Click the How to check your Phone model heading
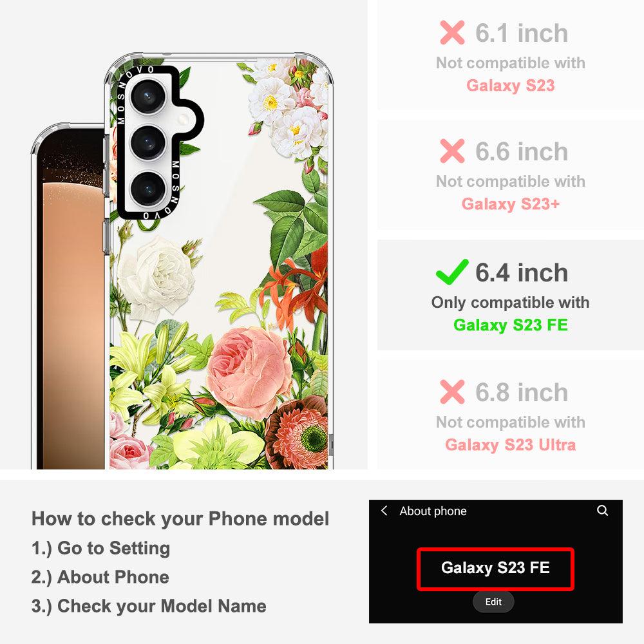Viewport: 644px width, 644px height. pos(180,518)
